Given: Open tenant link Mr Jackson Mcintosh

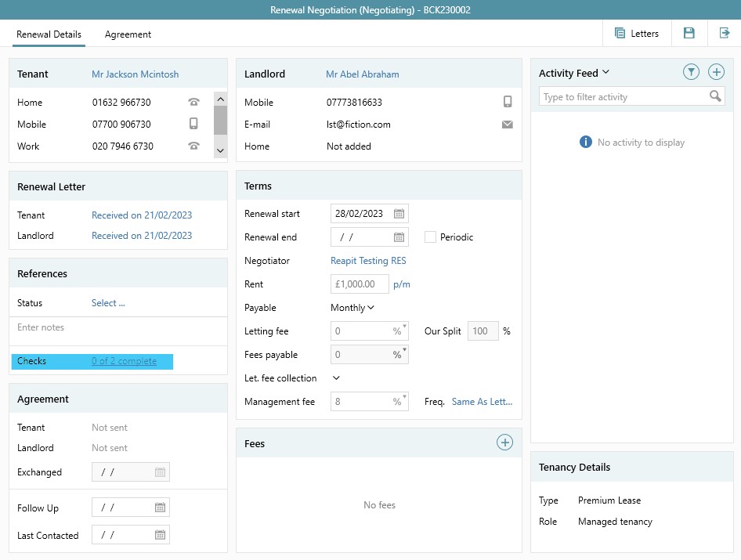Looking at the screenshot, I should click(135, 74).
